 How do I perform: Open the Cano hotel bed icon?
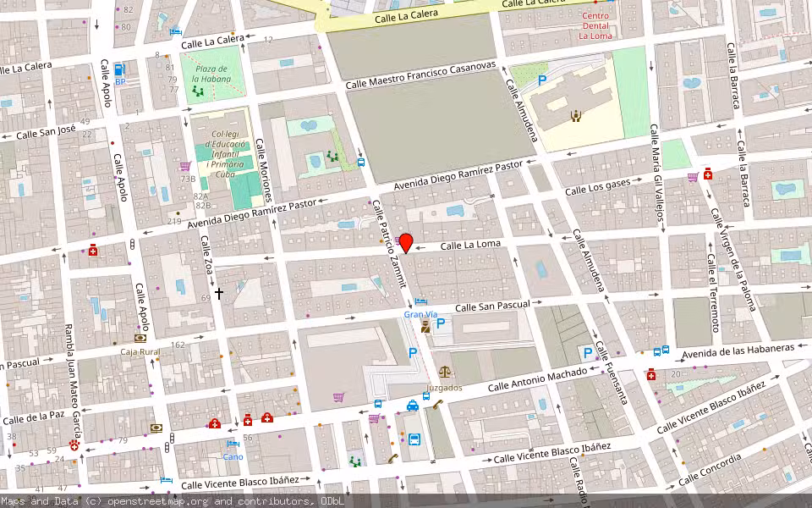[x=233, y=443]
